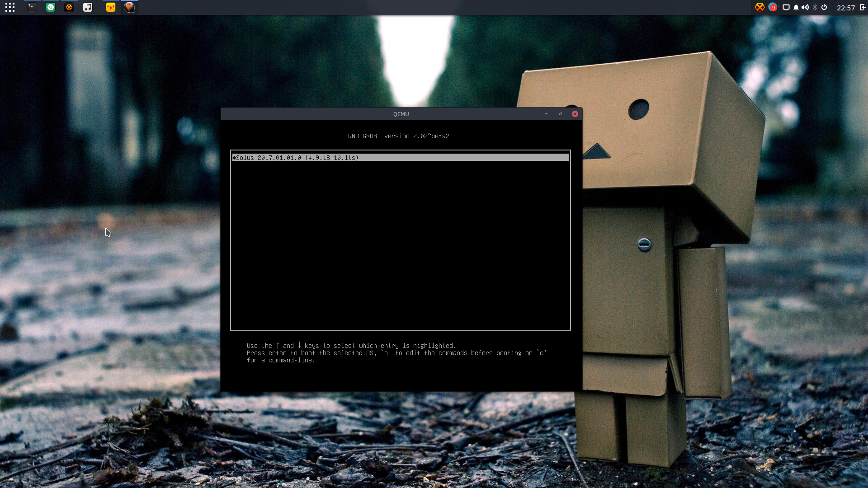Image resolution: width=868 pixels, height=488 pixels.
Task: Launch the terminal from the panel
Action: point(32,7)
